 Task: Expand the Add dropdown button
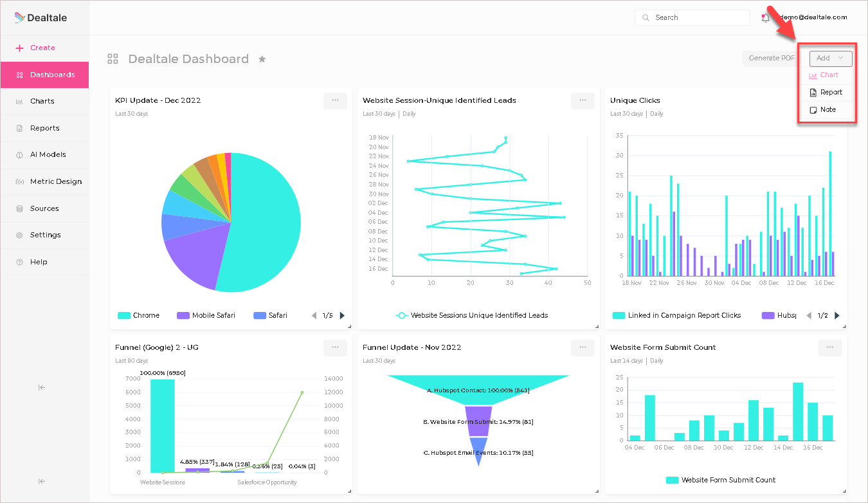click(x=831, y=59)
